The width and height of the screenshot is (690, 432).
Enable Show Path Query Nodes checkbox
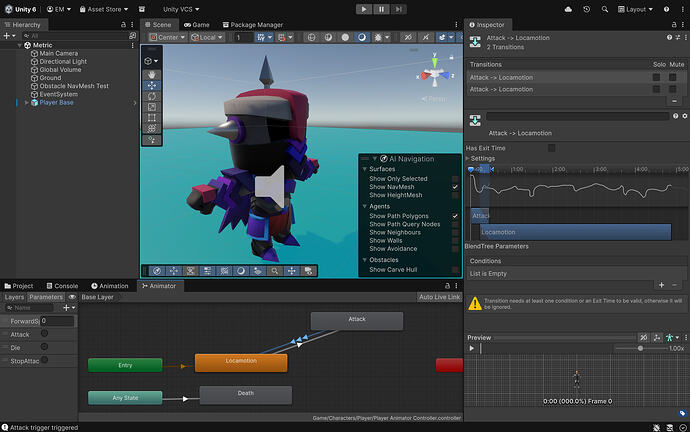tap(455, 224)
